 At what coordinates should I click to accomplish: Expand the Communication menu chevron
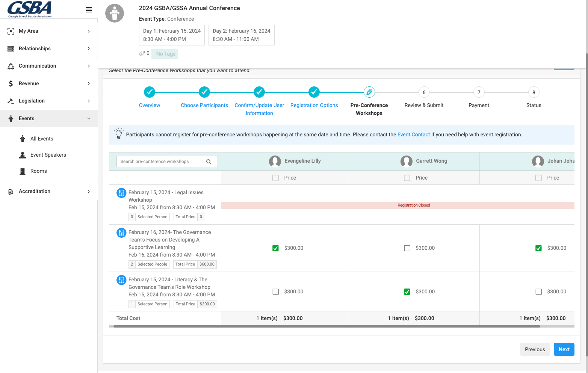coord(89,66)
